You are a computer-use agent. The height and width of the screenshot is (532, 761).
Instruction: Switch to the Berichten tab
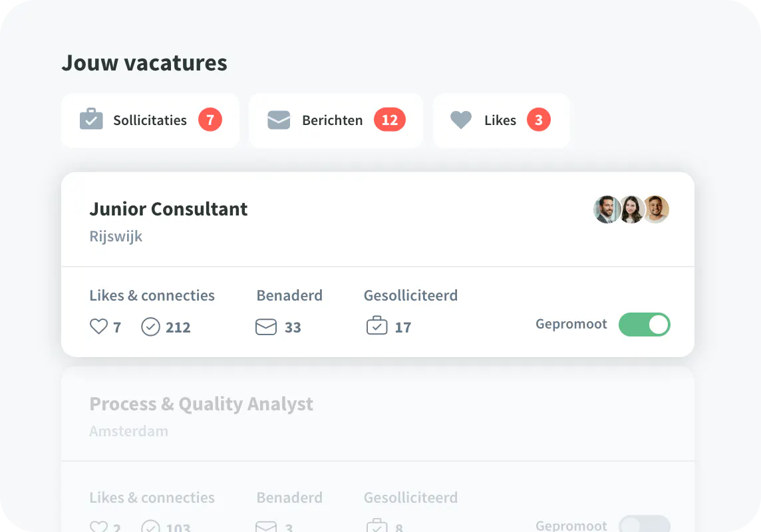[x=333, y=120]
